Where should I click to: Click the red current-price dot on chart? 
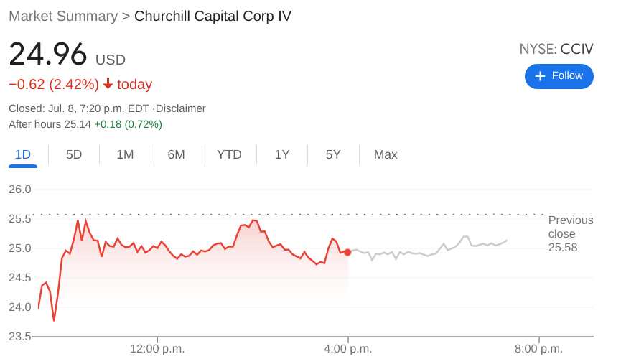(x=347, y=252)
